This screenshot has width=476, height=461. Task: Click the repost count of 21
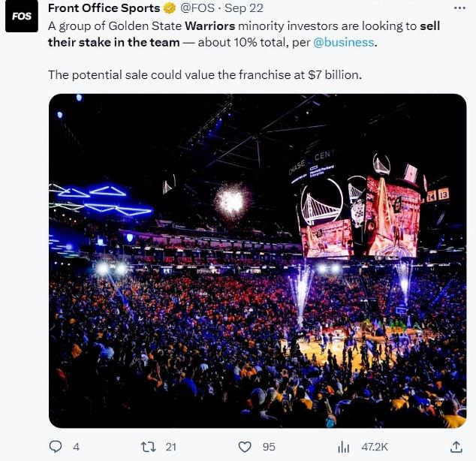(170, 447)
